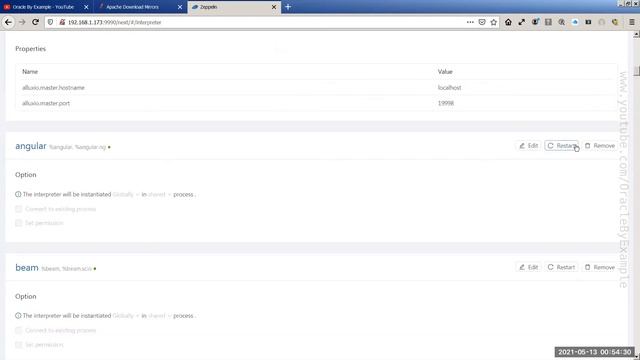Close the Zeppelin tab
The image size is (640, 360).
click(x=274, y=7)
